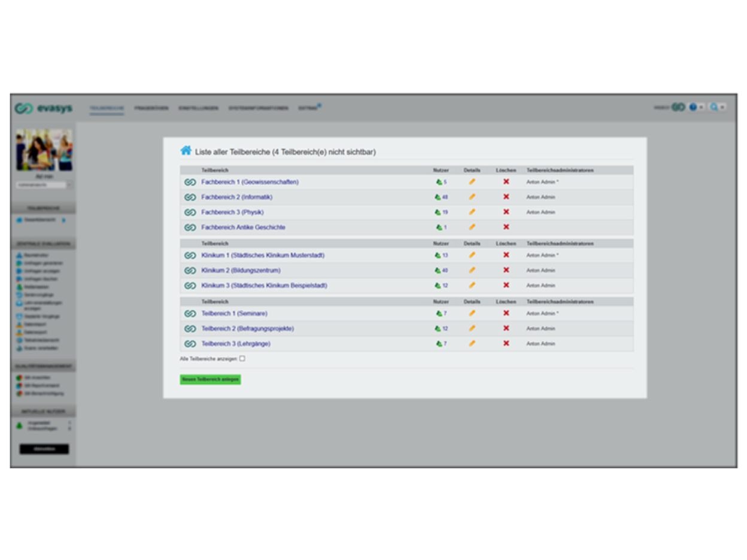This screenshot has height=560, width=747.
Task: Click the users icon next to Fachbereich 3 (Physik)
Action: (439, 212)
